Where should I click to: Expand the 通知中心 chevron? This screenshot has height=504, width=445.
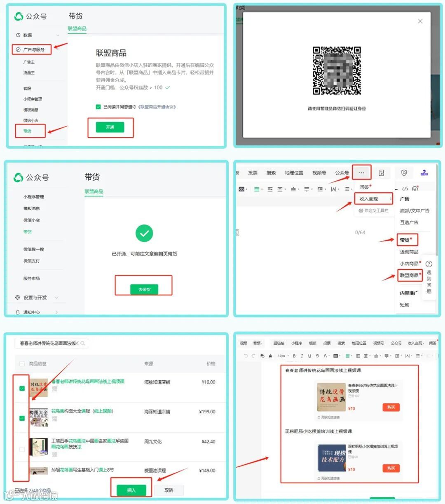[56, 312]
